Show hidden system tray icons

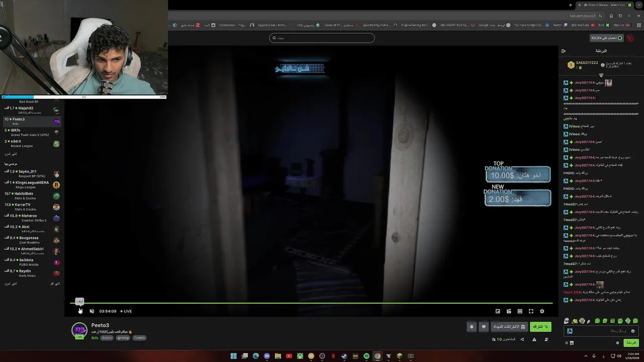(x=586, y=356)
